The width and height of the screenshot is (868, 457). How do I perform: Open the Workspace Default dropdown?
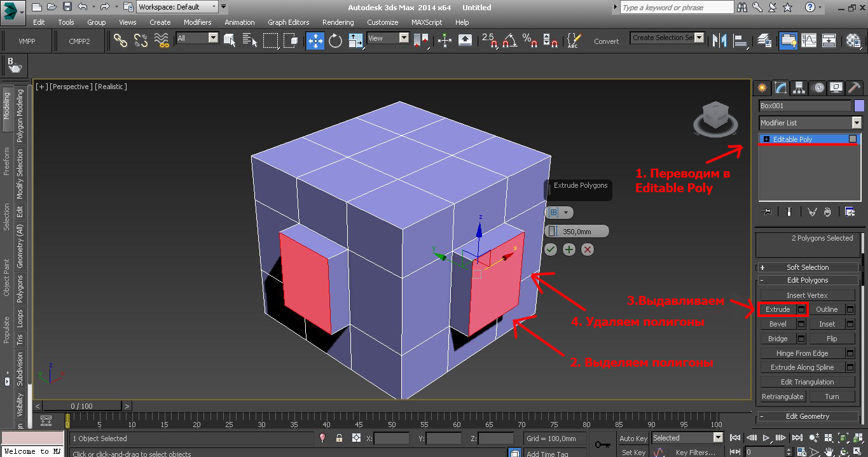[x=177, y=7]
